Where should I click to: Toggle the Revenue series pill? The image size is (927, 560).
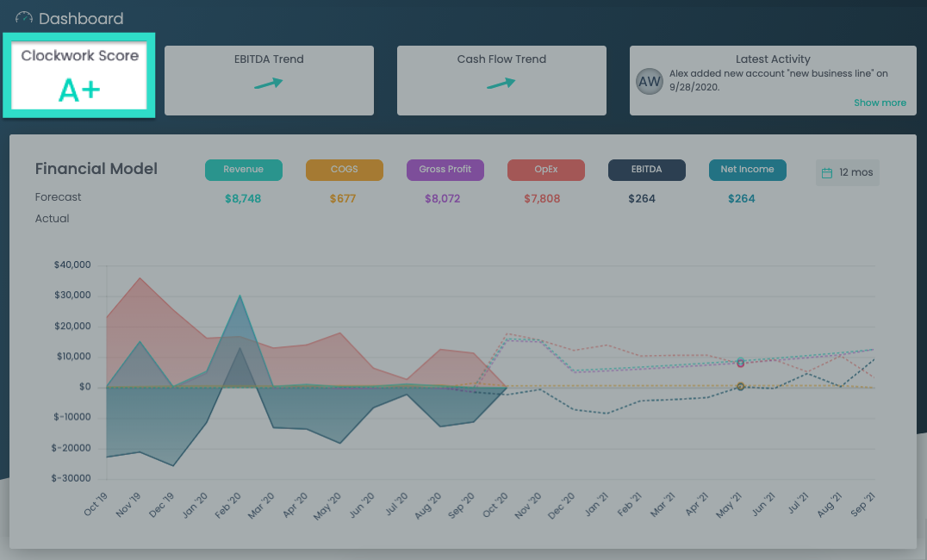coord(244,170)
